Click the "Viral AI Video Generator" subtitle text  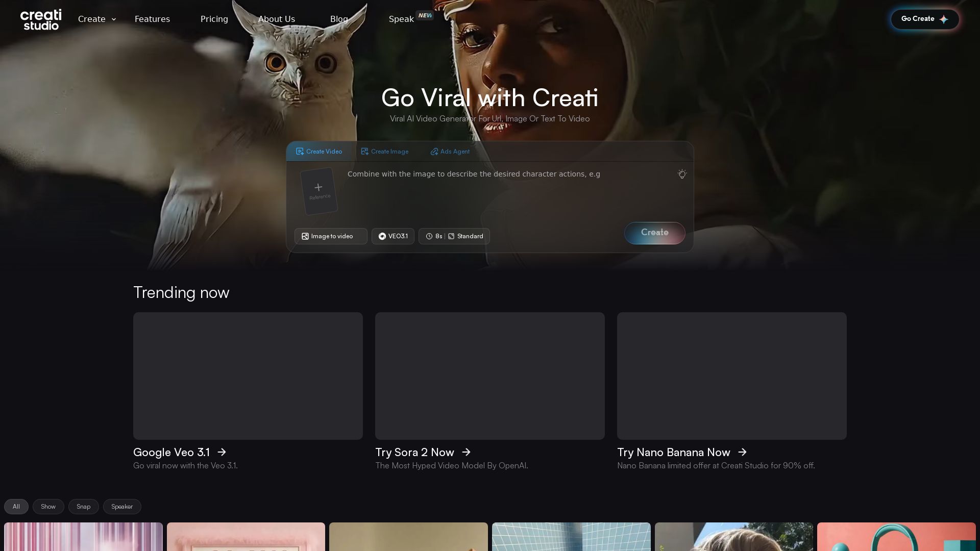(490, 119)
